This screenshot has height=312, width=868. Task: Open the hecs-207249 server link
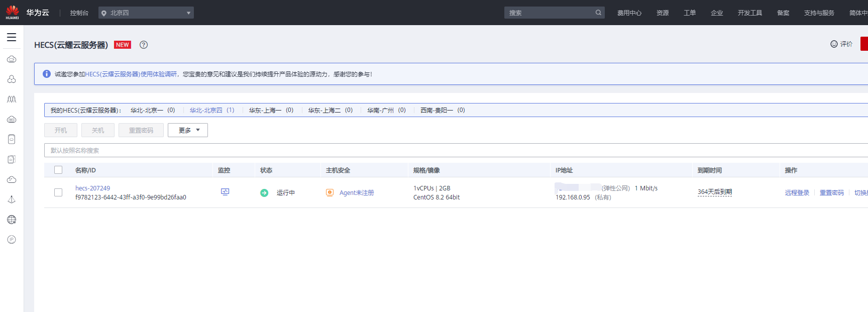tap(92, 188)
